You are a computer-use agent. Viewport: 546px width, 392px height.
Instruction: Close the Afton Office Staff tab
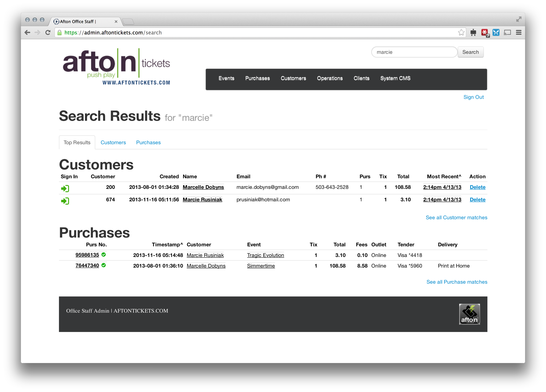pos(116,22)
